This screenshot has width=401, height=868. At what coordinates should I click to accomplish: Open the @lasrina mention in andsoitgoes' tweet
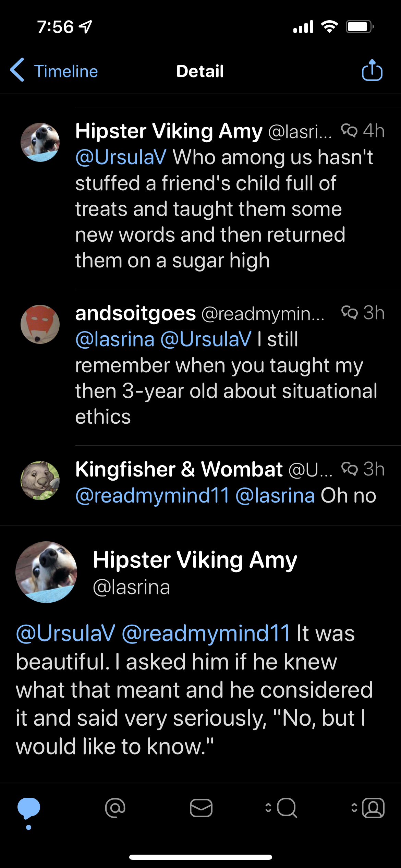115,339
